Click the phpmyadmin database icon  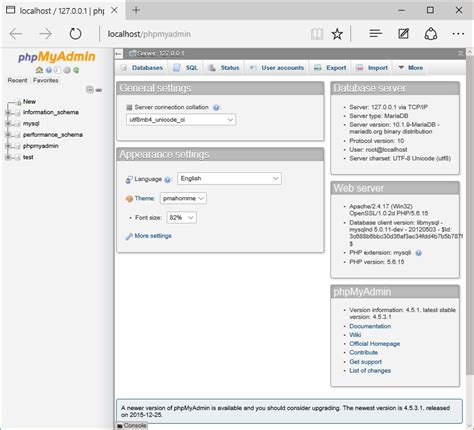tap(18, 146)
